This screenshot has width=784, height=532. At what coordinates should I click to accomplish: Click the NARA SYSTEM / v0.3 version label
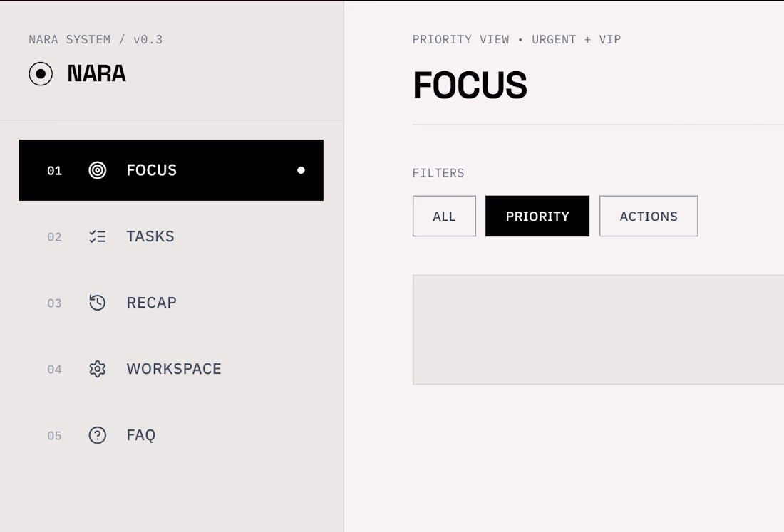pyautogui.click(x=96, y=40)
